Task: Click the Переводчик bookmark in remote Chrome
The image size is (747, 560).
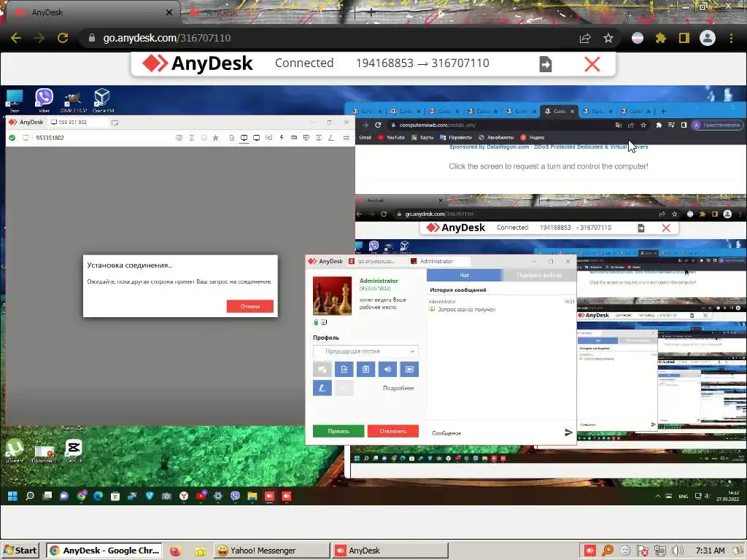Action: pyautogui.click(x=456, y=137)
